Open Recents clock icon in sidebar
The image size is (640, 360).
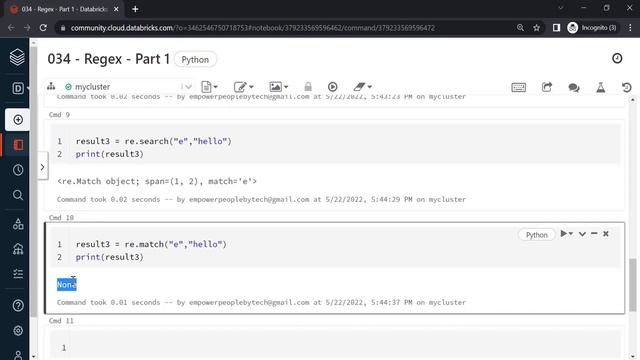pyautogui.click(x=18, y=170)
